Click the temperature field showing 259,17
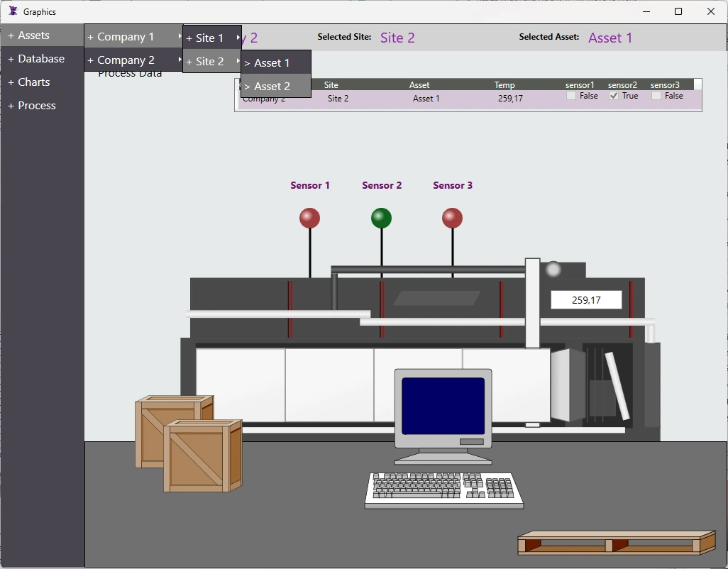Screen dimensions: 728x569 click(586, 300)
